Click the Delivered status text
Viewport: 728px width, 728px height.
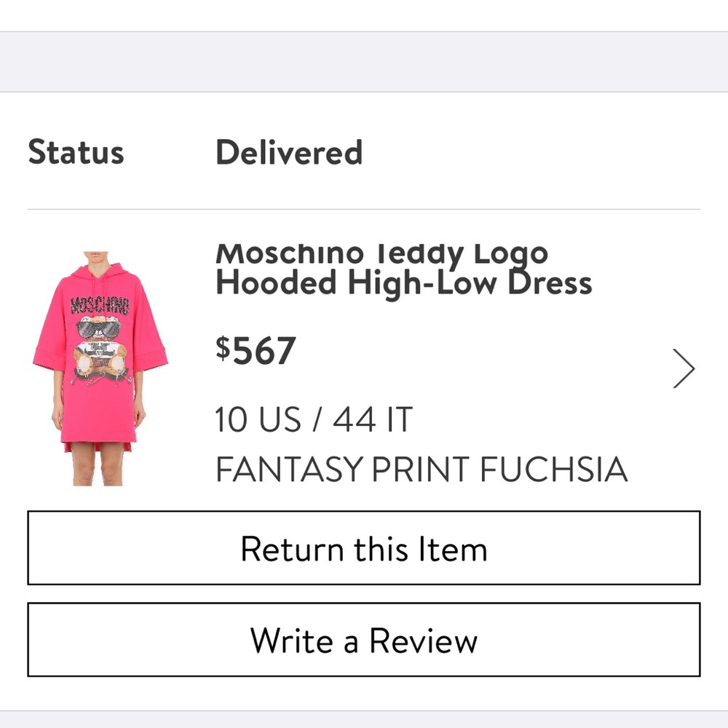point(290,153)
